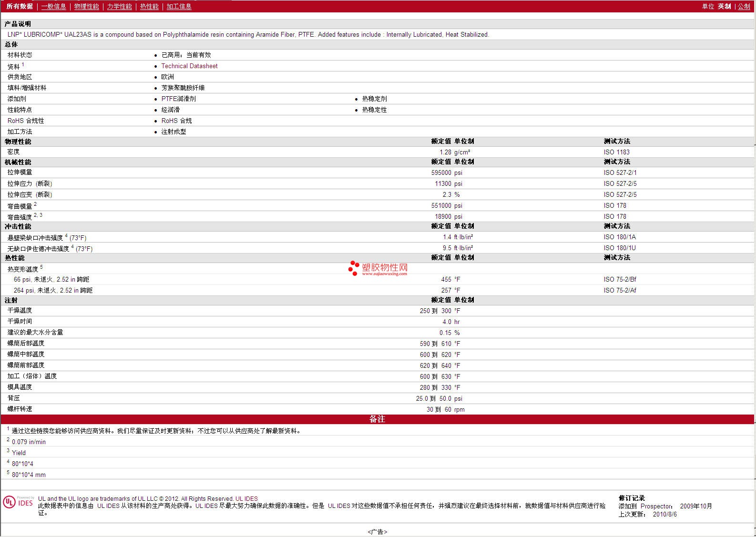Click the 建议的最大水分含量 value 0.15
756x537 pixels.
coord(445,333)
